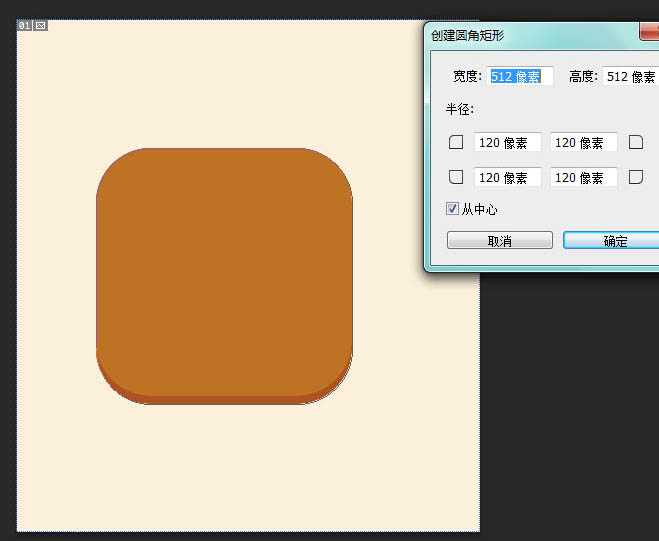Screen dimensions: 659x541
Task: Focus the 宽度 (width) input field
Action: coord(520,77)
